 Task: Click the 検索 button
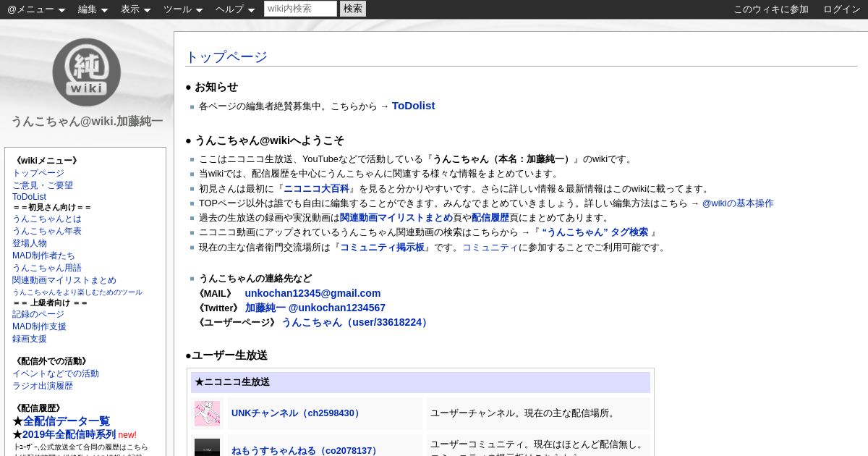(x=353, y=9)
